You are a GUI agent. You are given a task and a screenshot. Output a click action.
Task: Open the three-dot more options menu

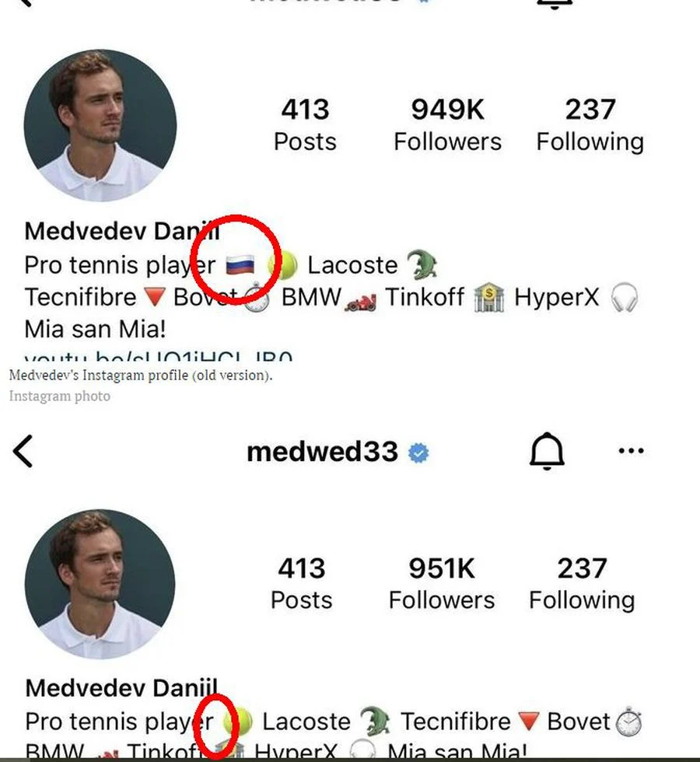631,451
